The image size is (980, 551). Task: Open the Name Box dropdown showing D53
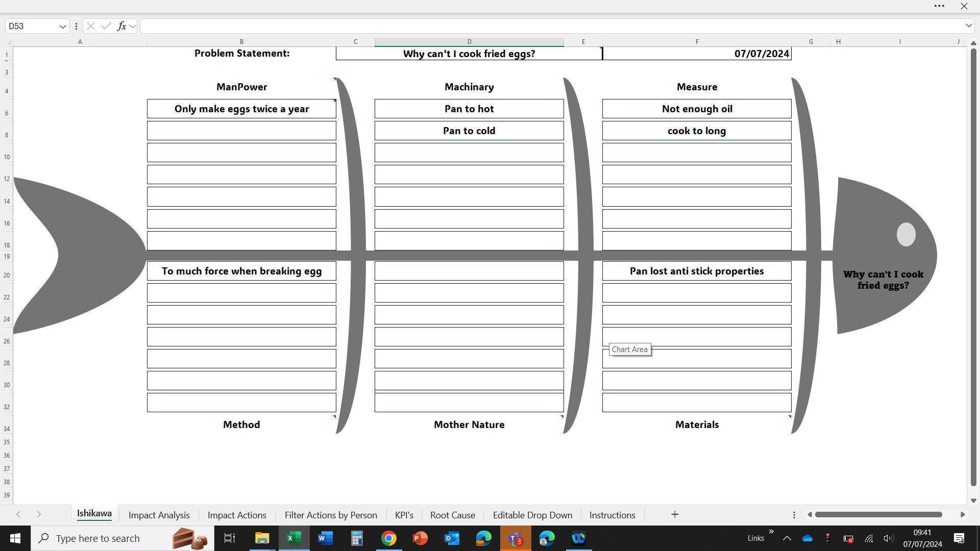62,26
